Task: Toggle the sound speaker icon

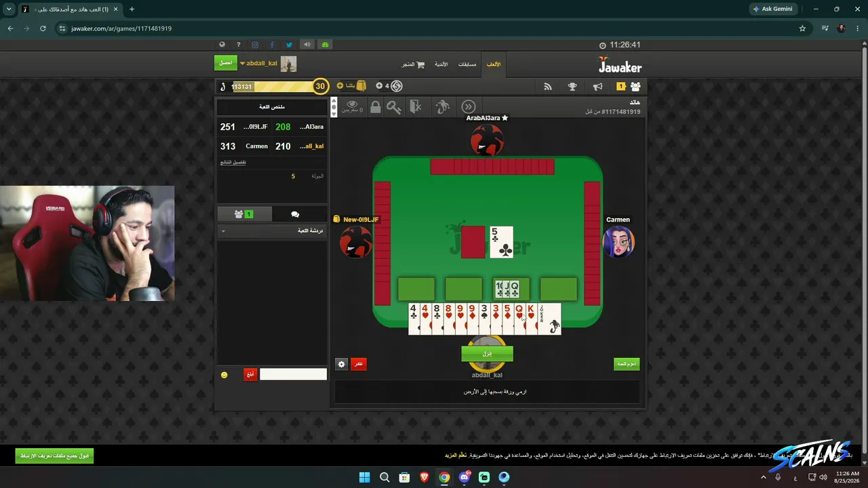Action: [x=307, y=45]
